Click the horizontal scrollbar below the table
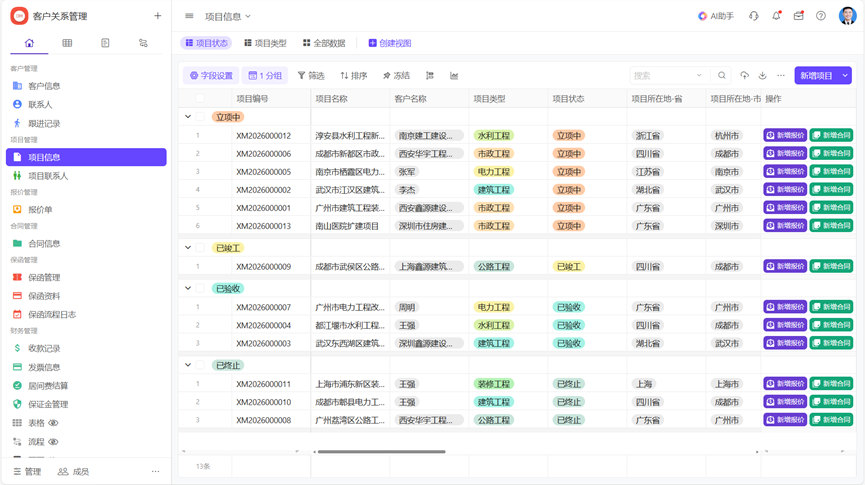Viewport: 865px width, 485px height. 381,452
